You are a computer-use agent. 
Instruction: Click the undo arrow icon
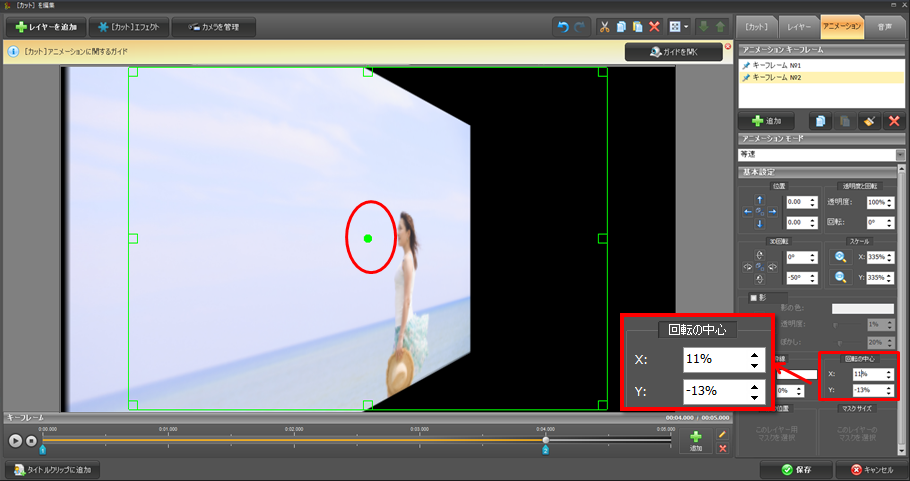pos(561,26)
